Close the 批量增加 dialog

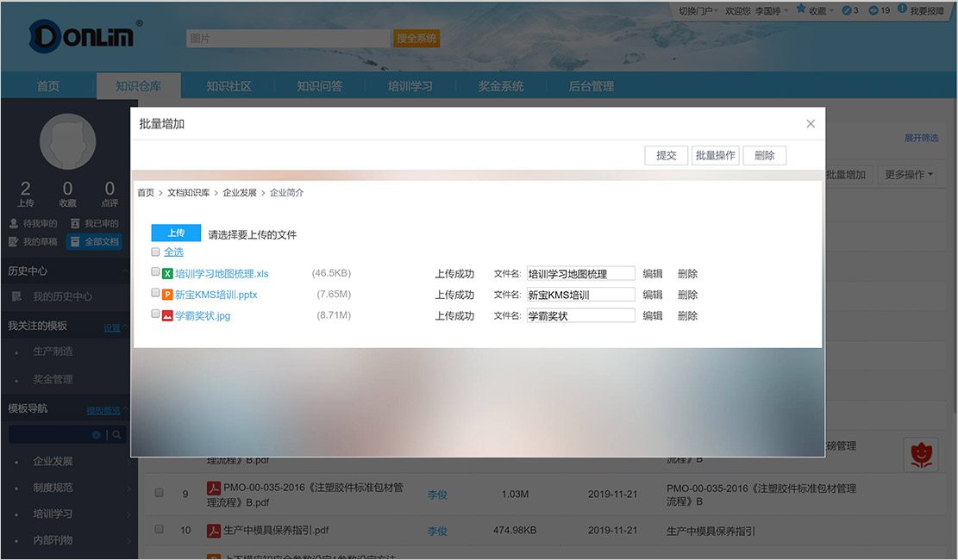point(811,124)
